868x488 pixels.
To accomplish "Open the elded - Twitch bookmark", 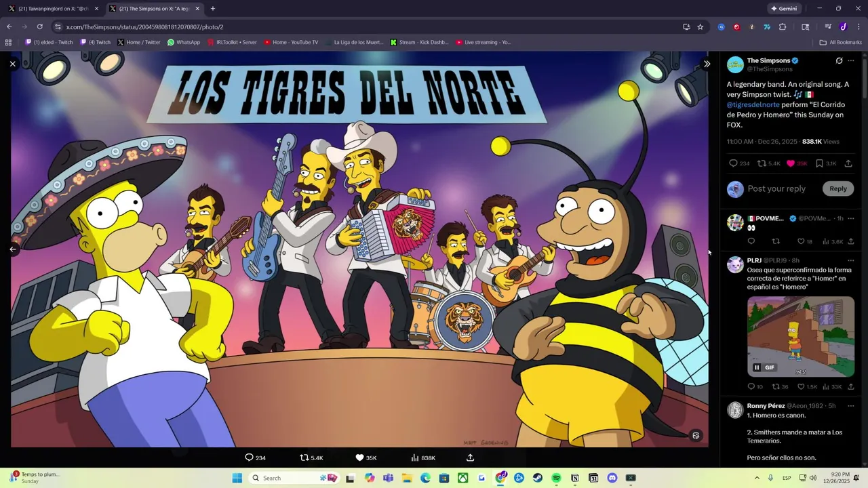I will [x=49, y=42].
